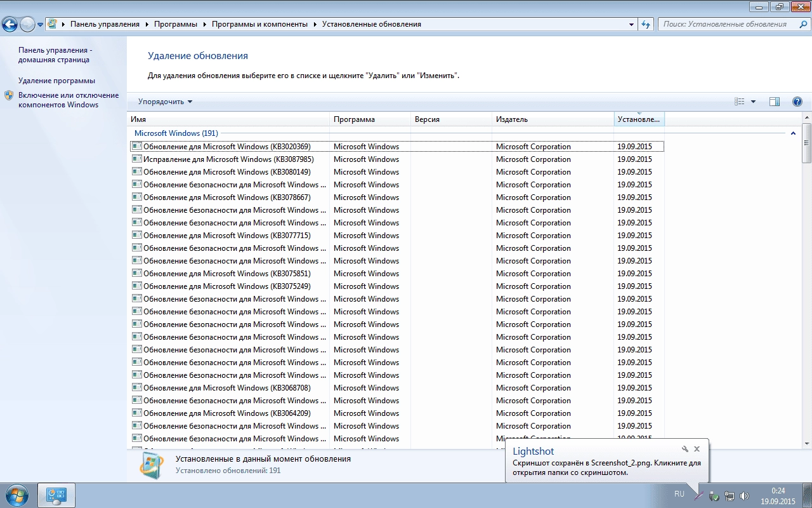Open recent pages dropdown beside Forward arrow
The height and width of the screenshot is (508, 812).
[41, 25]
